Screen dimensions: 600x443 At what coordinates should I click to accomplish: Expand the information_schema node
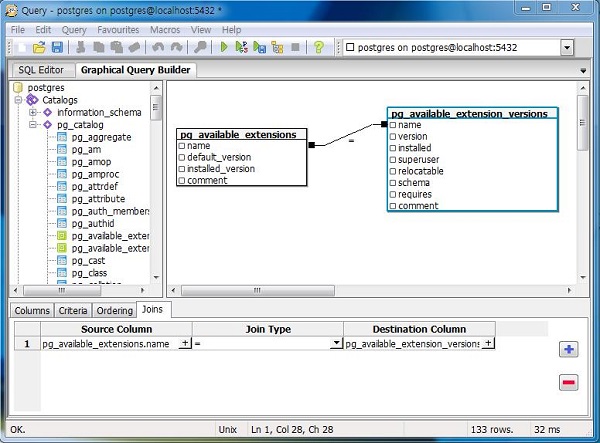pos(33,112)
